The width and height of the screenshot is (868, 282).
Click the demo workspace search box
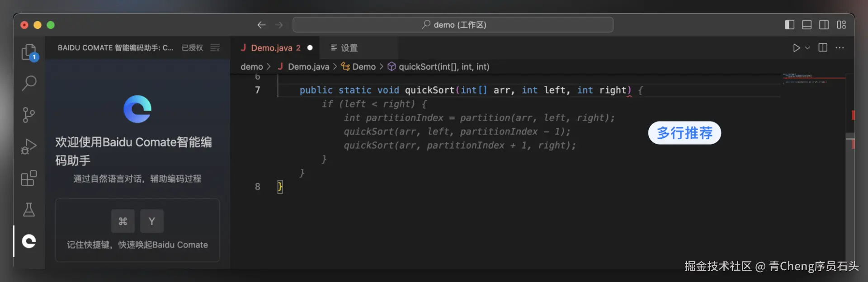click(453, 25)
